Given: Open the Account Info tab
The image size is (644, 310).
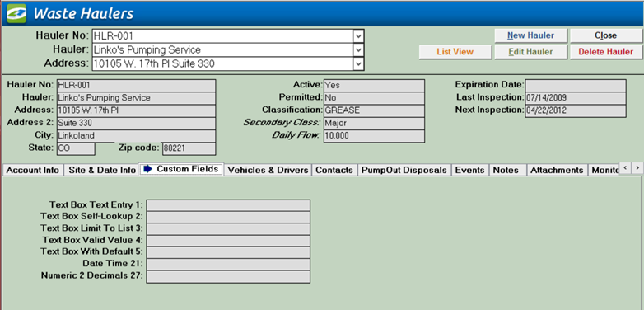Looking at the screenshot, I should pos(33,170).
